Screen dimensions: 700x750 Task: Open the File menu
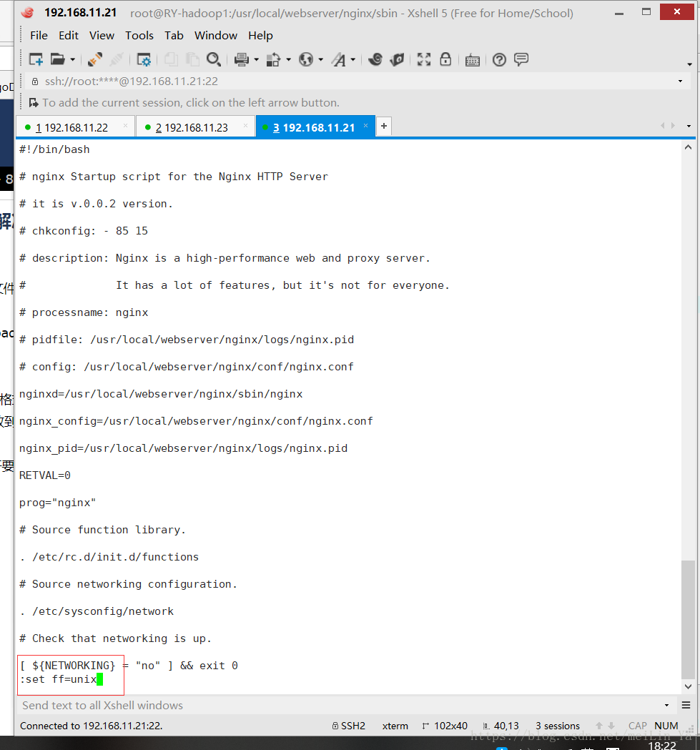coord(39,36)
